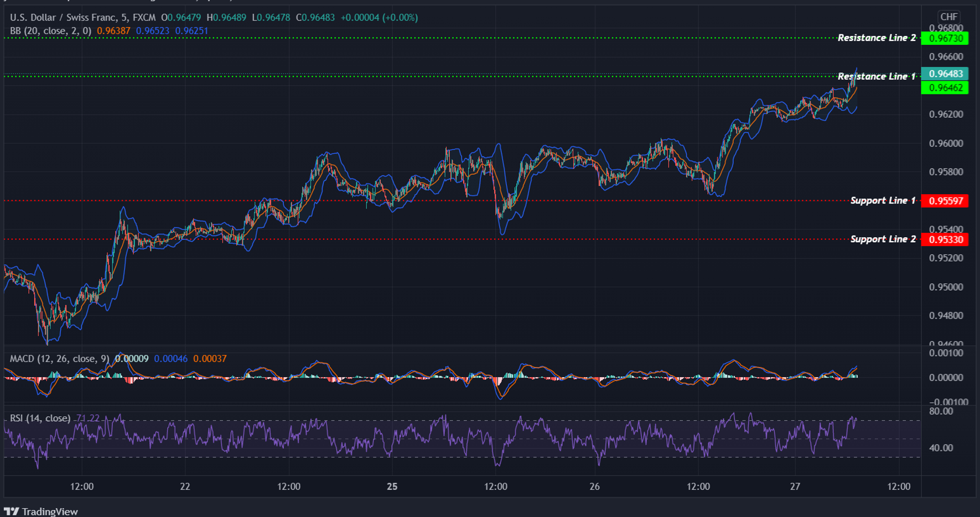Click the MACD histogram value 0.00009
Screen dimensions: 980x517
click(x=131, y=358)
